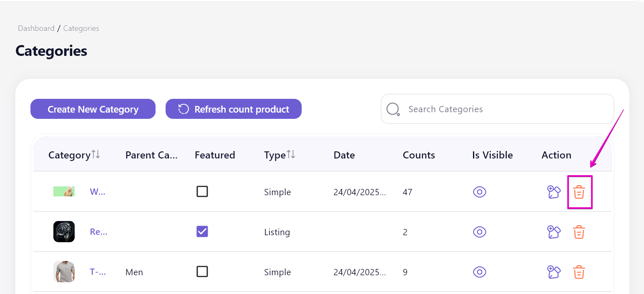Click edit icon for 47-count category row
This screenshot has height=294, width=644.
pos(553,192)
